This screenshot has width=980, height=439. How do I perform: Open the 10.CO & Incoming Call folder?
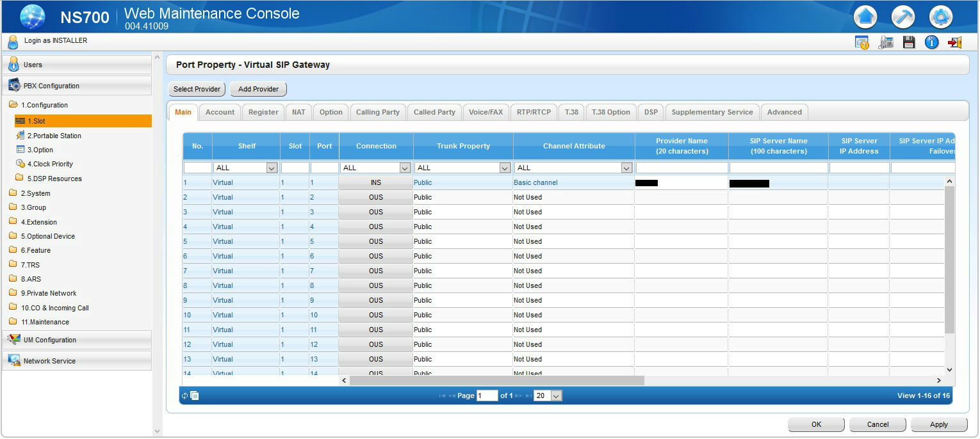[49, 308]
